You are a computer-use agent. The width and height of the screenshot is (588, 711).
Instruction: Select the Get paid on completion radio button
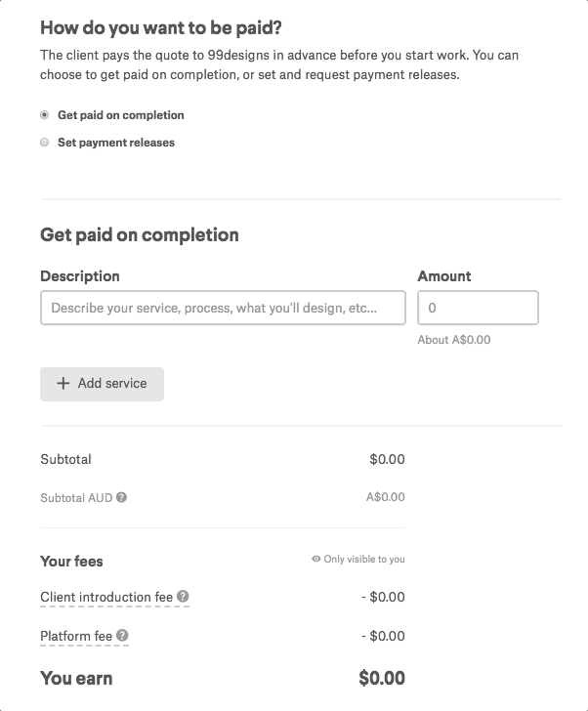[x=44, y=114]
